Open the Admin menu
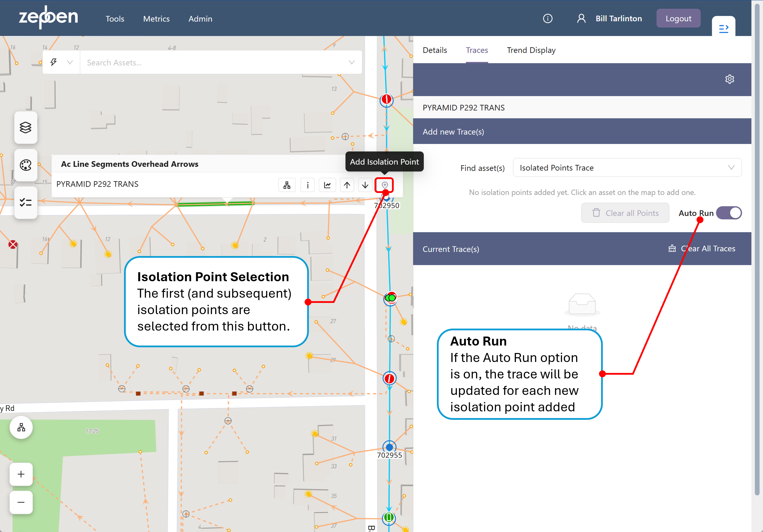The height and width of the screenshot is (532, 763). click(200, 19)
